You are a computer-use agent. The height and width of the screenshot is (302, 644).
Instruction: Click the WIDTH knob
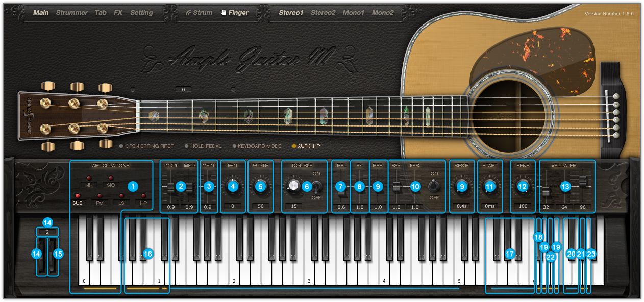[x=261, y=187]
